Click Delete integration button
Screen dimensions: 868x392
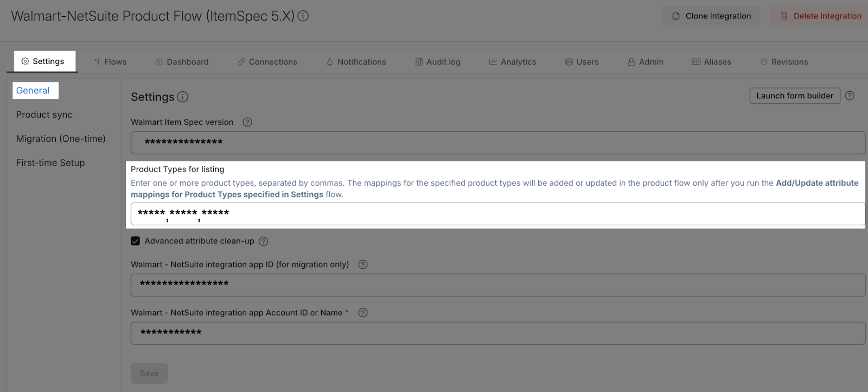820,16
